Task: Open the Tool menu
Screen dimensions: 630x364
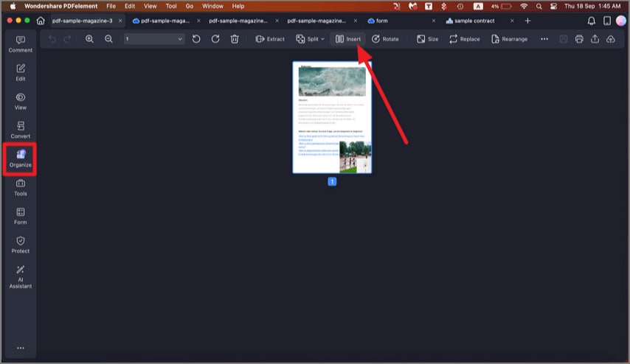Action: tap(171, 6)
